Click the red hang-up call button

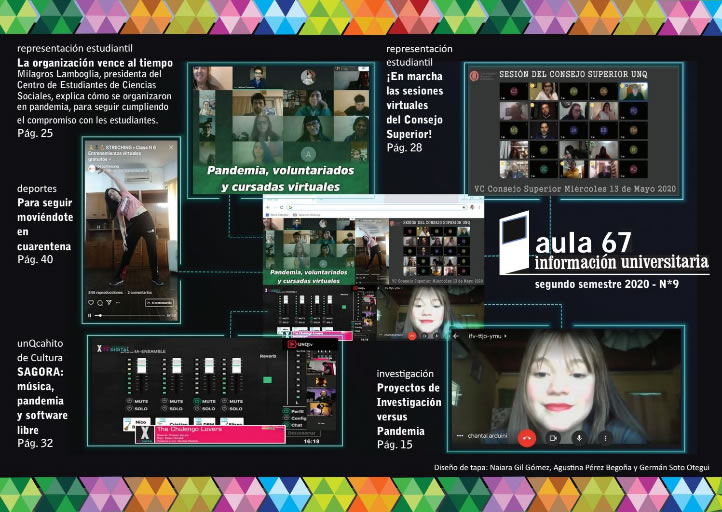526,437
